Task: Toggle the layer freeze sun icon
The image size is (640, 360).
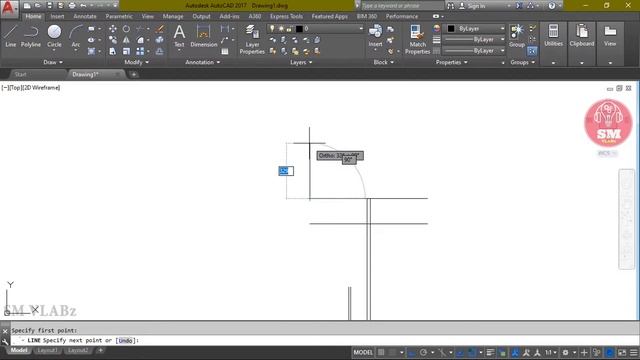Action: (x=281, y=29)
